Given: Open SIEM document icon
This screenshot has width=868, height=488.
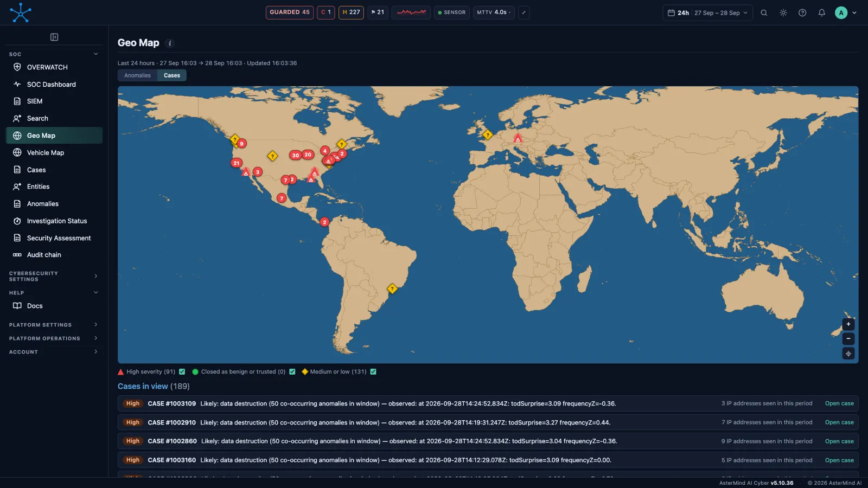Looking at the screenshot, I should click(x=17, y=101).
